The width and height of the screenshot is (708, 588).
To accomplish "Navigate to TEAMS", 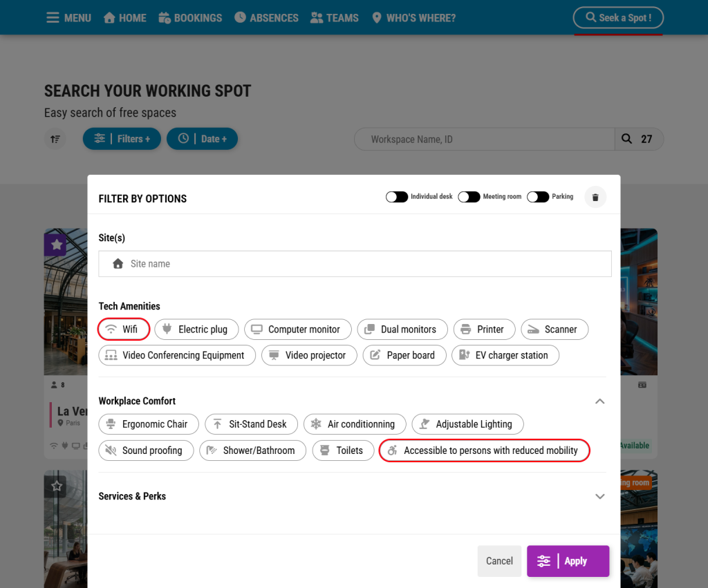I will tap(335, 18).
